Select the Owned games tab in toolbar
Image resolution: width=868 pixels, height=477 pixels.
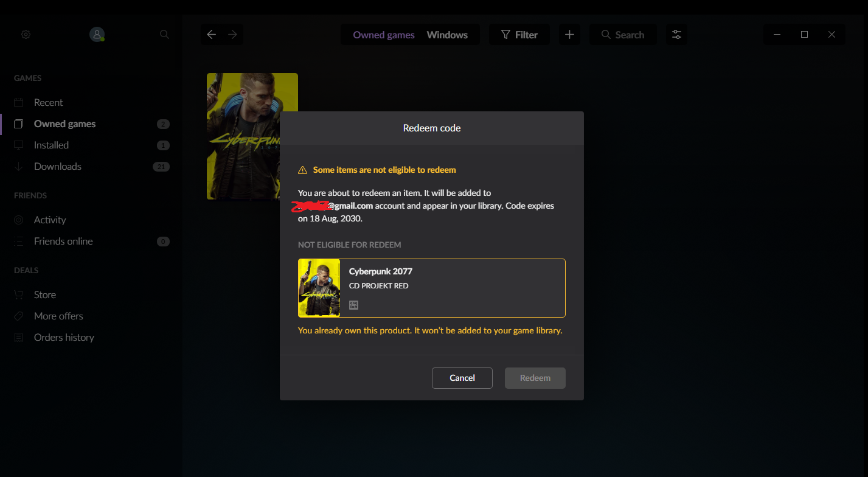coord(384,35)
